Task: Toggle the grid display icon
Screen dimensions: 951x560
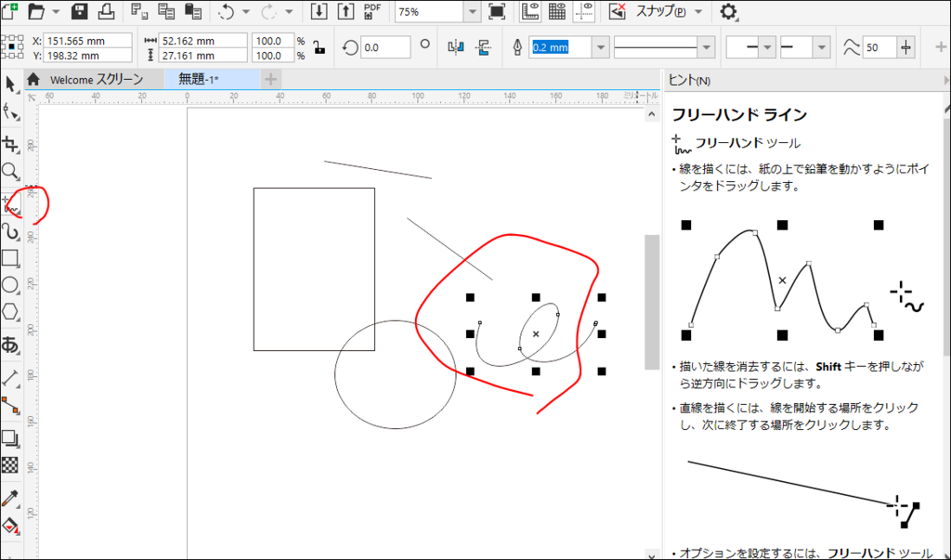Action: [x=556, y=12]
